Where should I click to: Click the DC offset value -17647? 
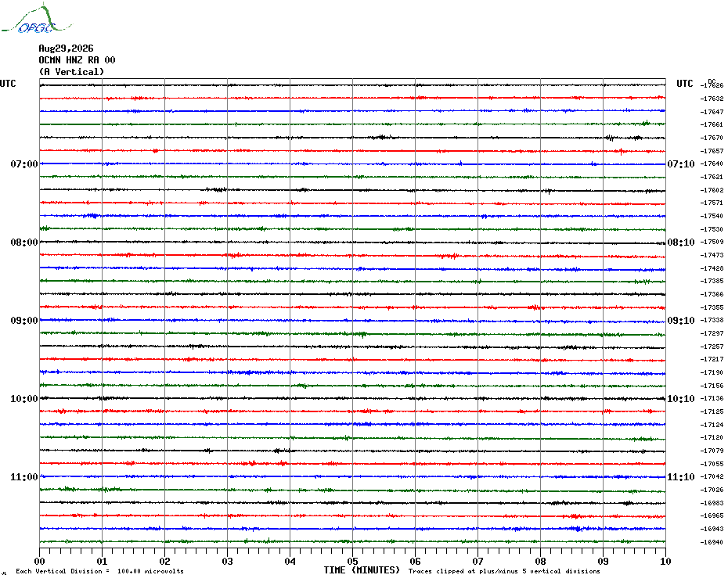pyautogui.click(x=712, y=112)
